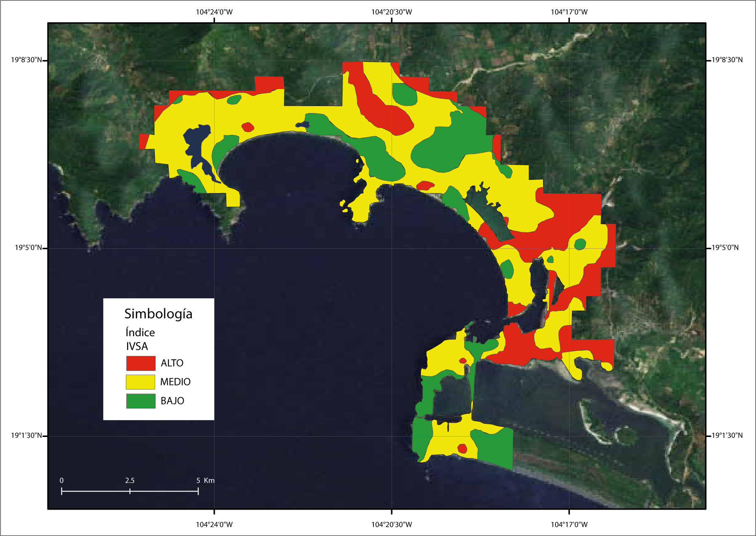Click the green BAJO legend swatch
Screen dimensions: 756x536
[141, 401]
